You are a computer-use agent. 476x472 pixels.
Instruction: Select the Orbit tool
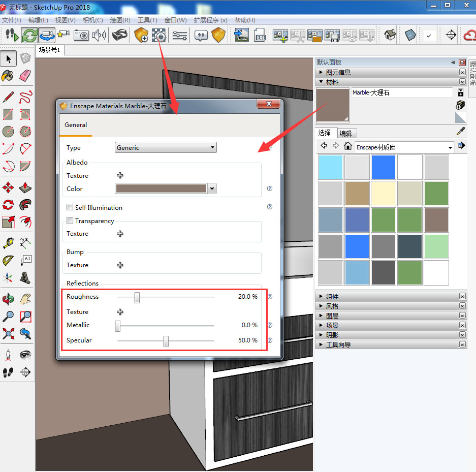click(8, 299)
